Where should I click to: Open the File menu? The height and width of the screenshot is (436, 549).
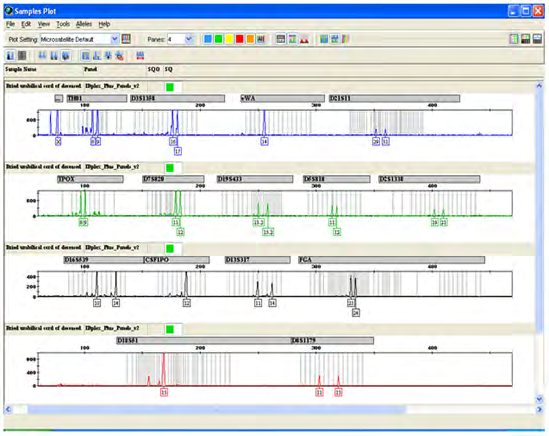pyautogui.click(x=11, y=24)
